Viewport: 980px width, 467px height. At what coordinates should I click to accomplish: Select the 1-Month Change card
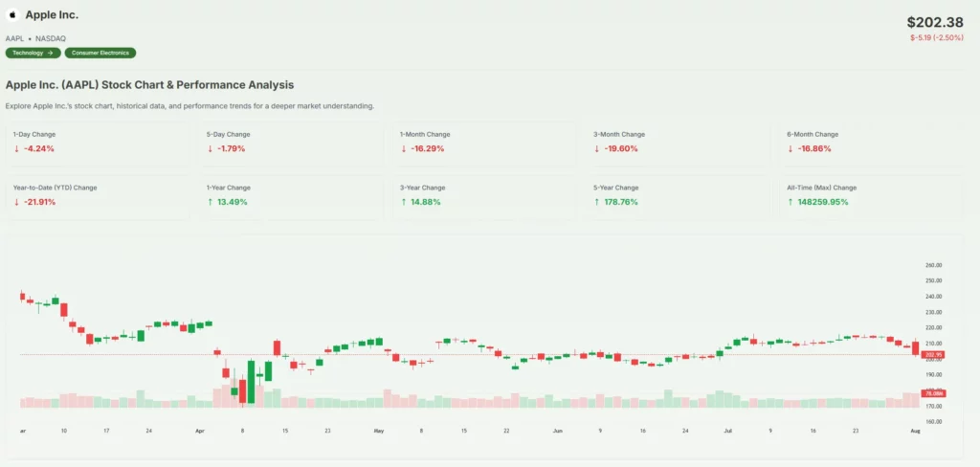486,142
